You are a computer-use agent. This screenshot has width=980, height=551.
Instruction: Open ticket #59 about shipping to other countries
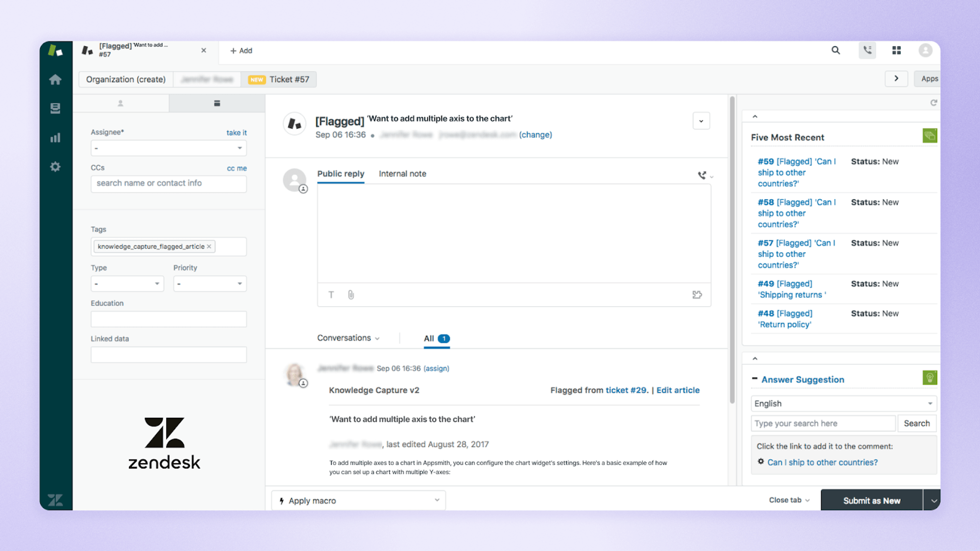795,172
